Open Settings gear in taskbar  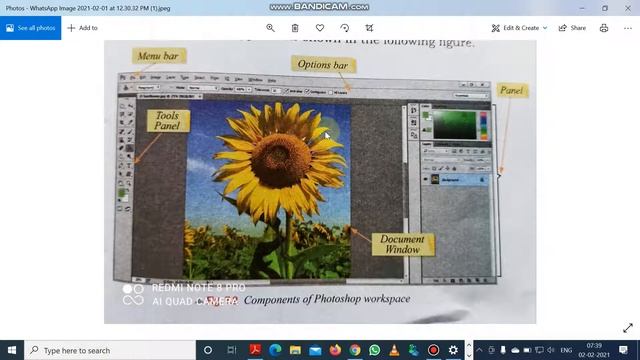(x=453, y=350)
